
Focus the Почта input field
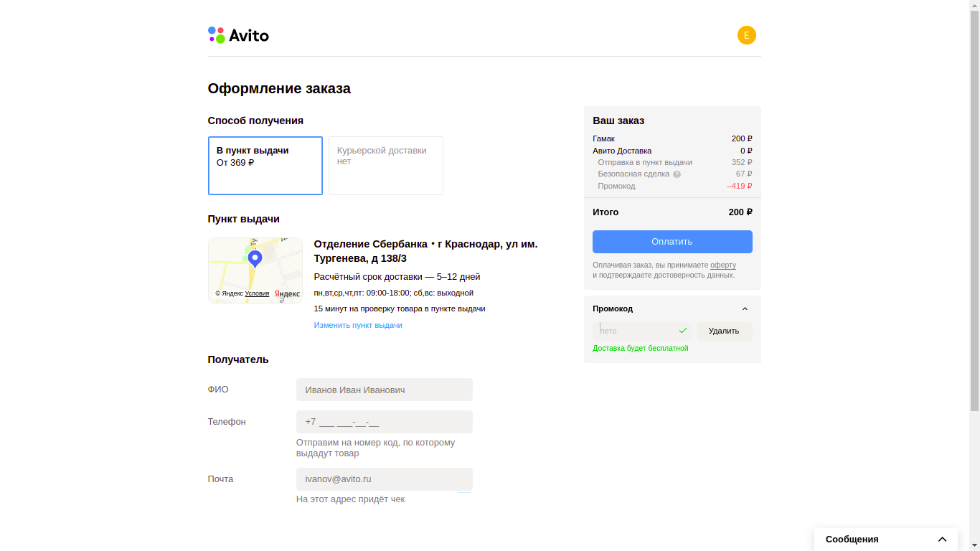385,479
